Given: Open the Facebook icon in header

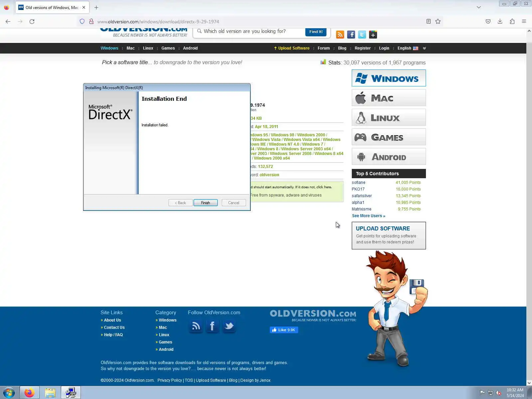Looking at the screenshot, I should pos(351,35).
